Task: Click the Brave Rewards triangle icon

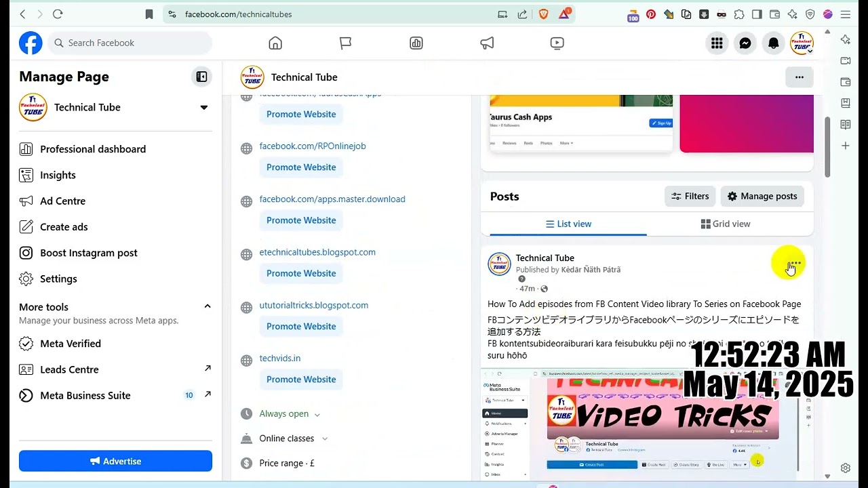Action: [x=565, y=14]
